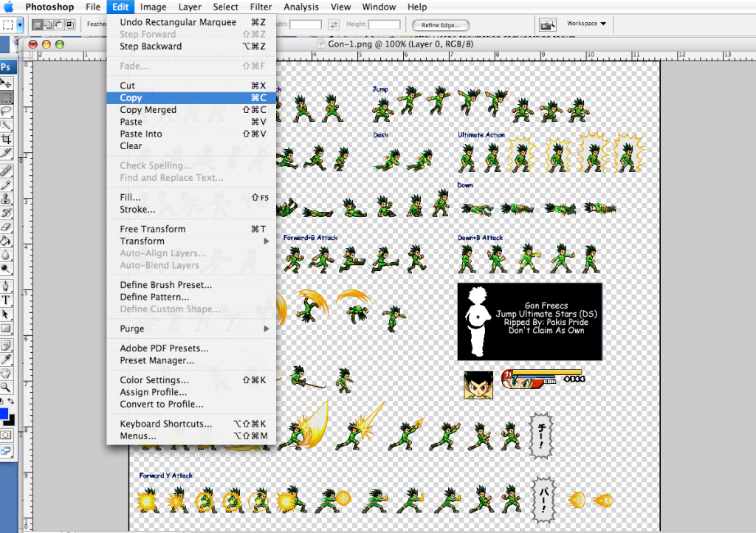The width and height of the screenshot is (756, 533).
Task: Select the Zoom tool
Action: 6,387
